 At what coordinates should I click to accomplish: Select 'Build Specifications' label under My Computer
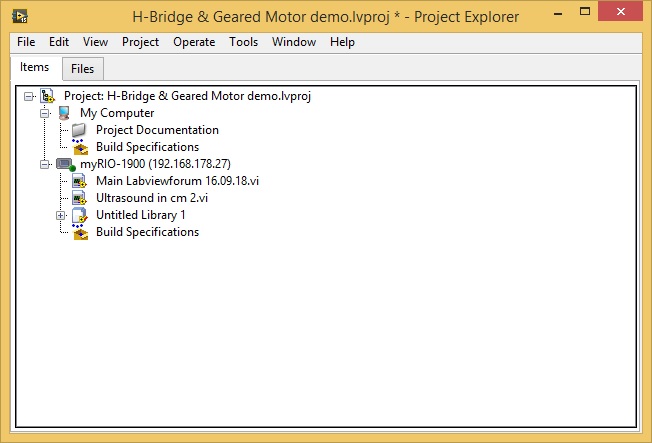coord(147,147)
